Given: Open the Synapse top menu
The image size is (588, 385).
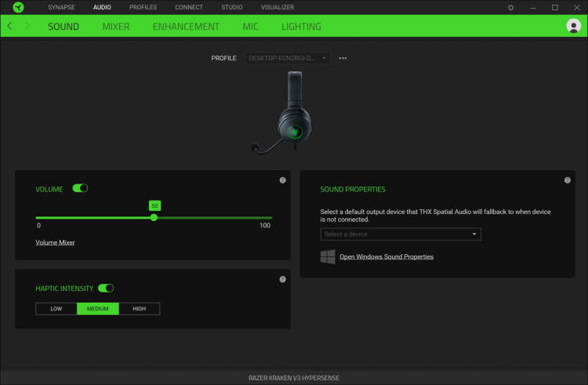Looking at the screenshot, I should 61,7.
